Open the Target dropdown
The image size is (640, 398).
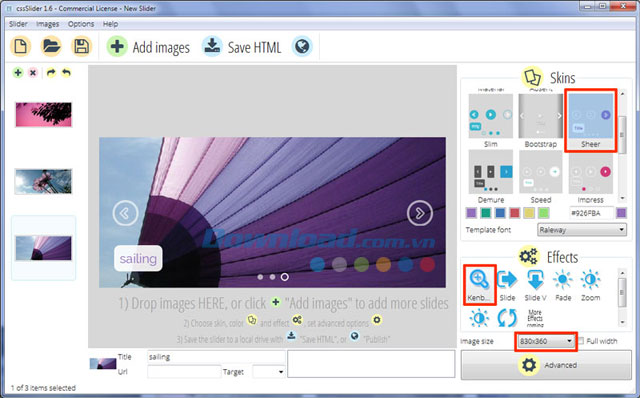click(269, 371)
